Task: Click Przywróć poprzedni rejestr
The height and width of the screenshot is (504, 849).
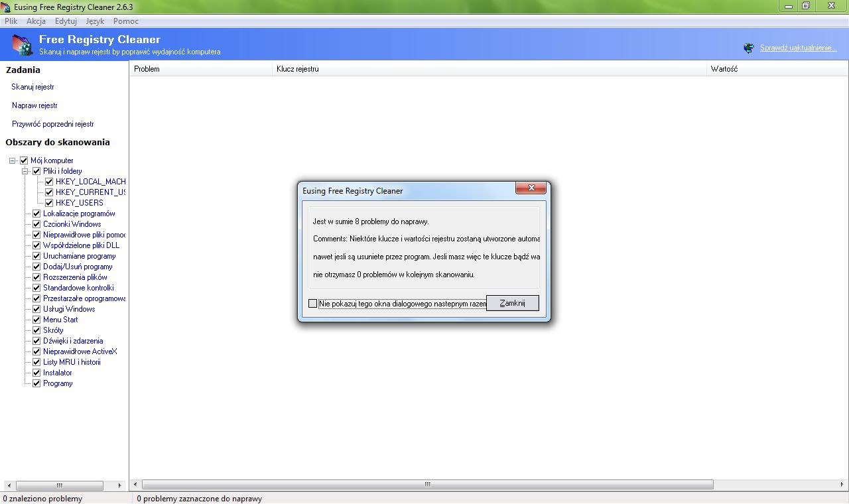Action: click(x=53, y=124)
